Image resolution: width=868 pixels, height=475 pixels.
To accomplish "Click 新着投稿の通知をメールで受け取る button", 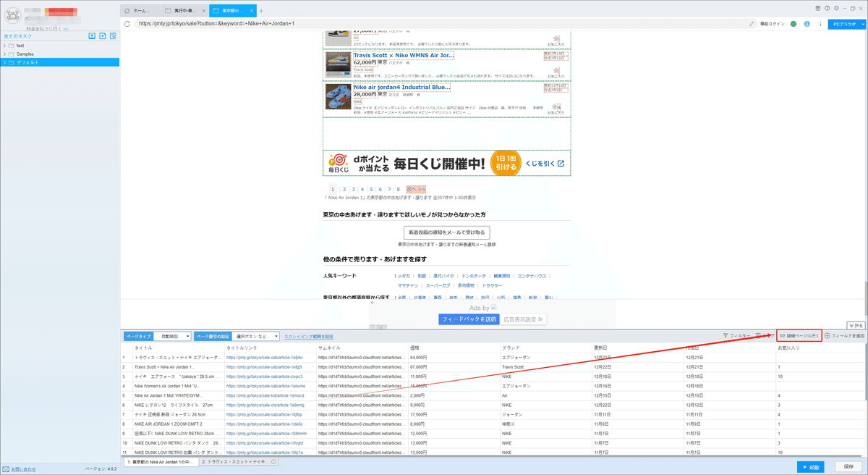I will (446, 232).
